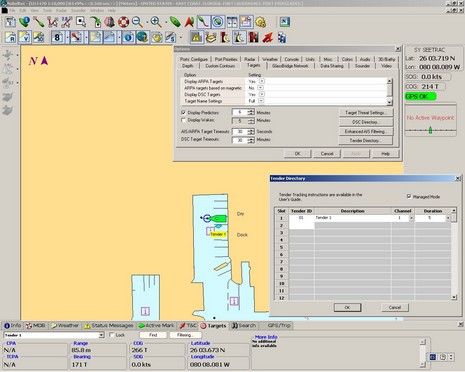Toggle the Managed Mode checkbox
This screenshot has width=465, height=372.
409,197
